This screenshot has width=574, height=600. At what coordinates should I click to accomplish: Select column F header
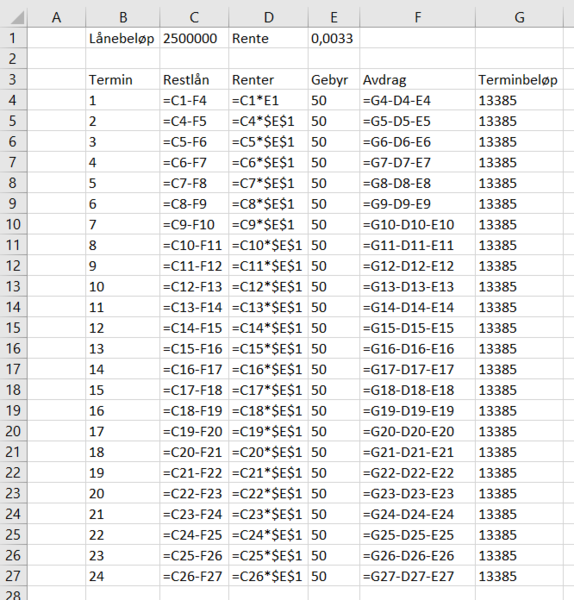pos(417,17)
